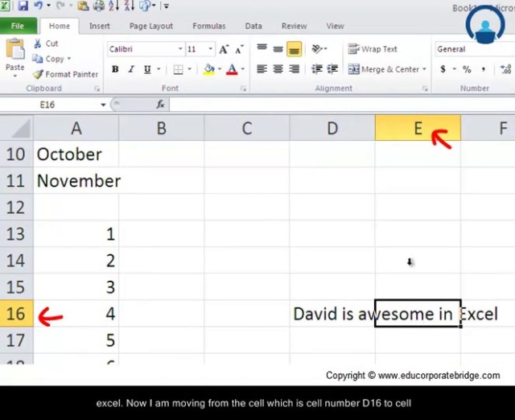
Task: Open the Paste options arrow
Action: [14, 76]
